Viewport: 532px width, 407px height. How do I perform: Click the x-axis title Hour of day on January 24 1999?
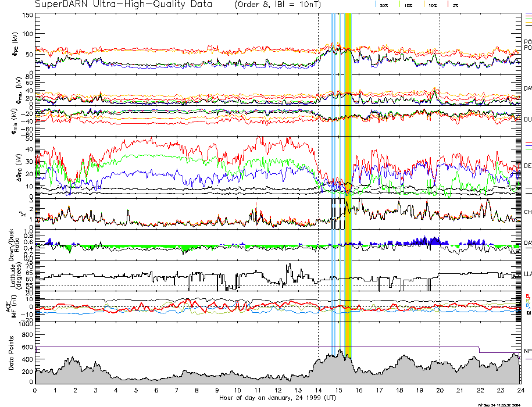pos(277,398)
